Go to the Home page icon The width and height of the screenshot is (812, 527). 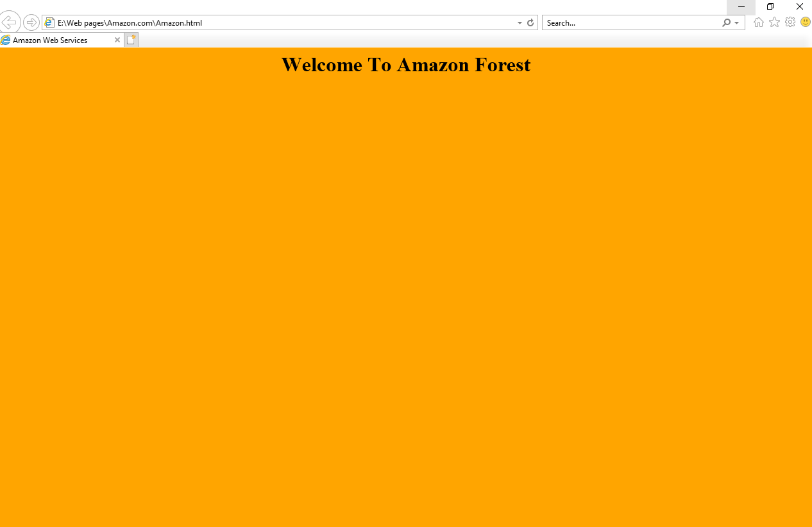pos(759,22)
